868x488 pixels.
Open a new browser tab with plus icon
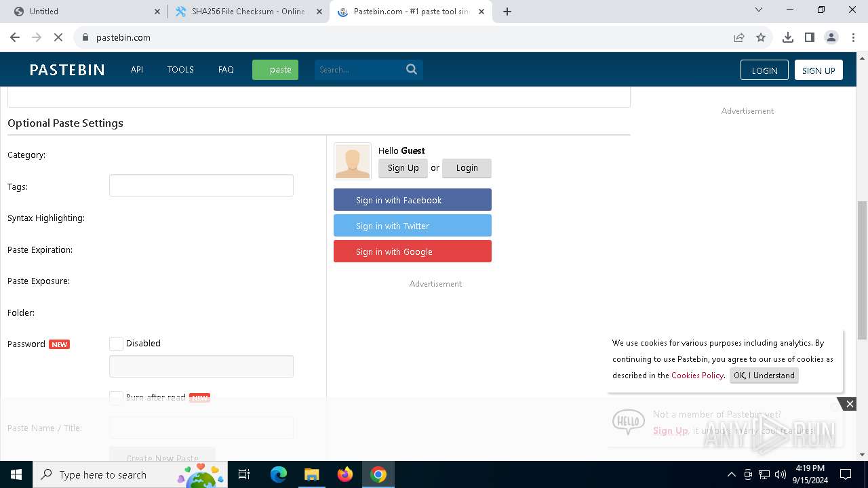507,12
